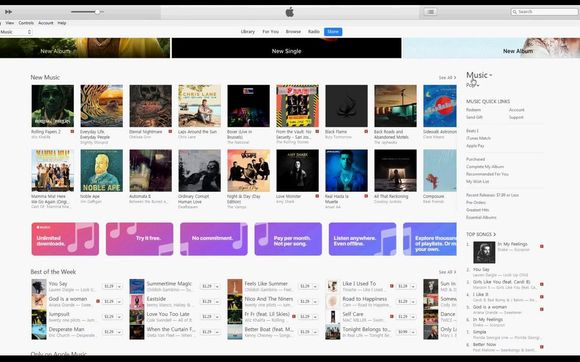Switch to the Browse tab
The image size is (580, 362).
pos(293,32)
